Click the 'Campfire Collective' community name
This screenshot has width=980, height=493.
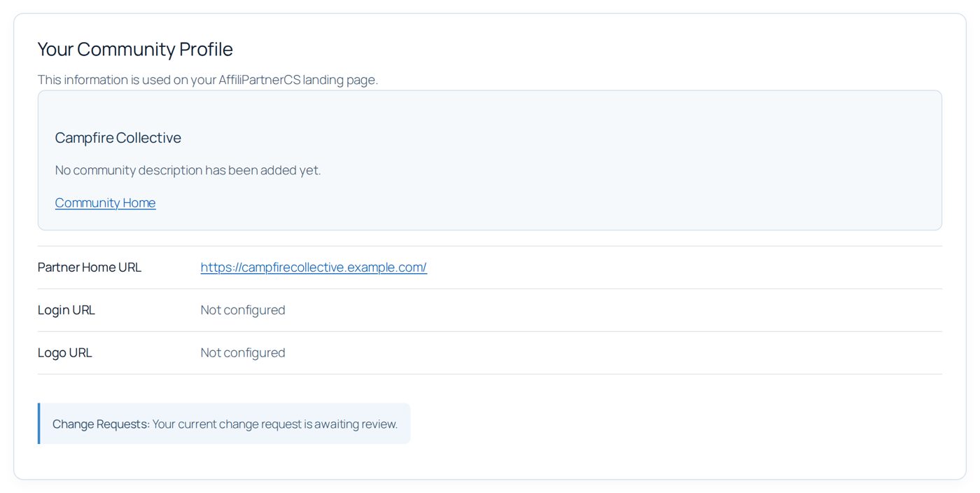(x=118, y=138)
